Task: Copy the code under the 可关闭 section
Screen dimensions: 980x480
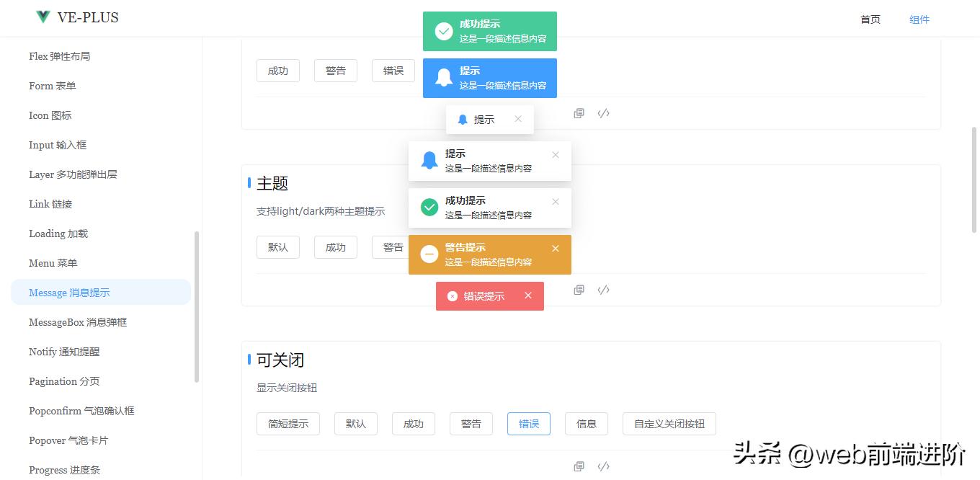Action: 579,466
